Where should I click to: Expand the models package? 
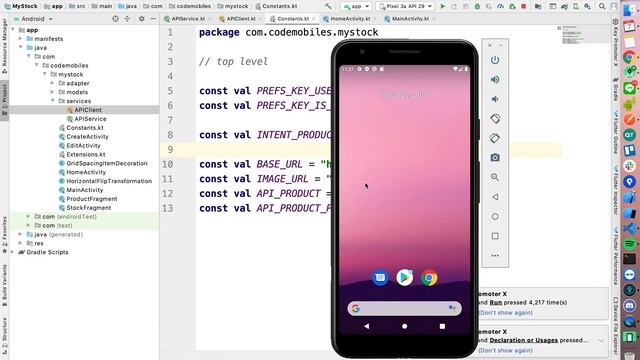point(52,92)
